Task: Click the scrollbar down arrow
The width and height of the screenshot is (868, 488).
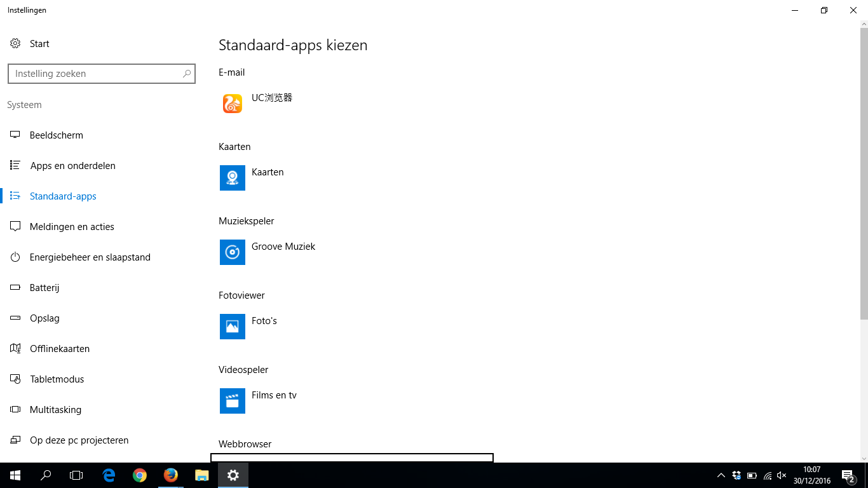Action: [x=864, y=457]
